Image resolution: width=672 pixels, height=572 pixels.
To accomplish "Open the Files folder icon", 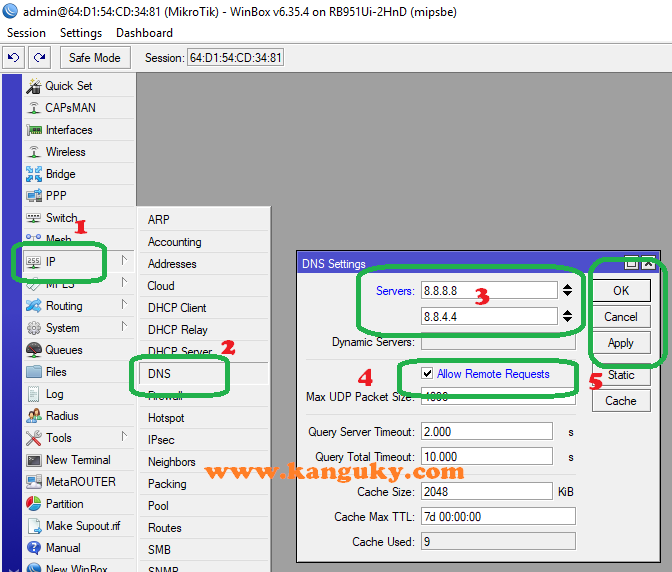I will [34, 371].
